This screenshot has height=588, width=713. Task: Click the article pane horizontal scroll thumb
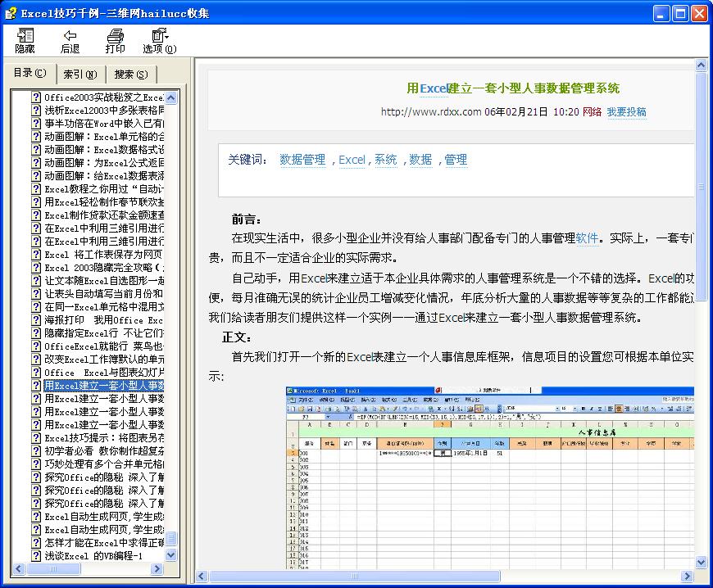355,577
